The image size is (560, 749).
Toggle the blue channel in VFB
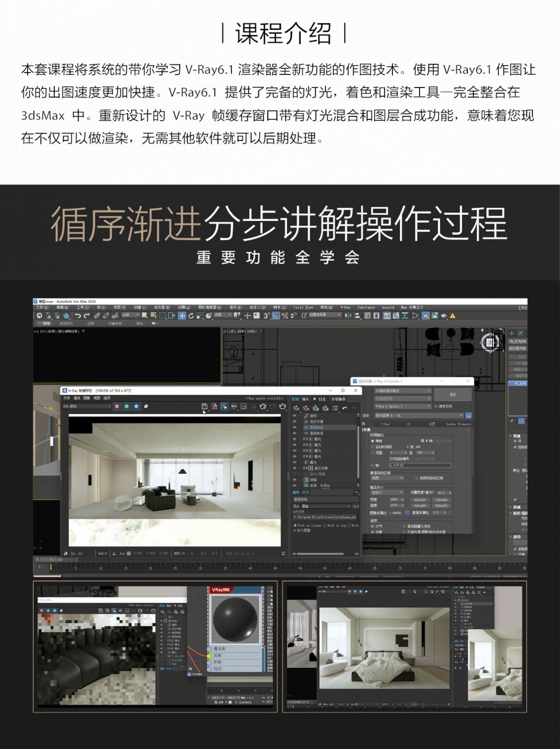(x=136, y=406)
